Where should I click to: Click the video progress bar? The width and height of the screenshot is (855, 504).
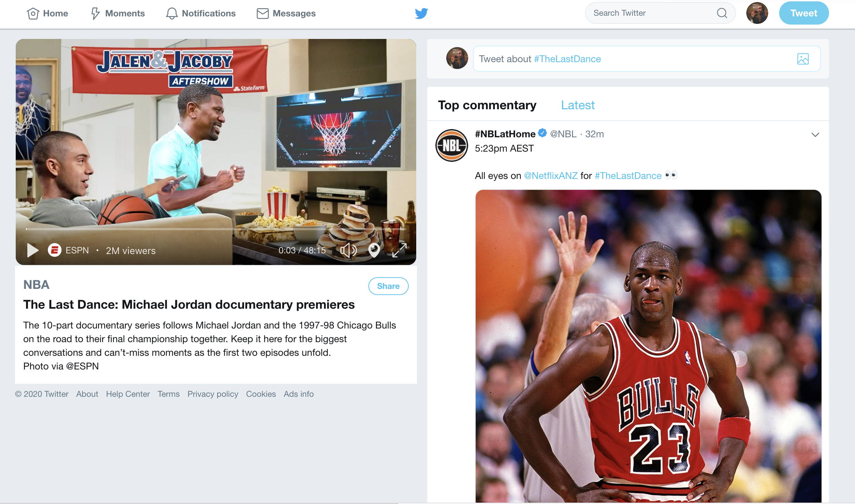pyautogui.click(x=216, y=229)
